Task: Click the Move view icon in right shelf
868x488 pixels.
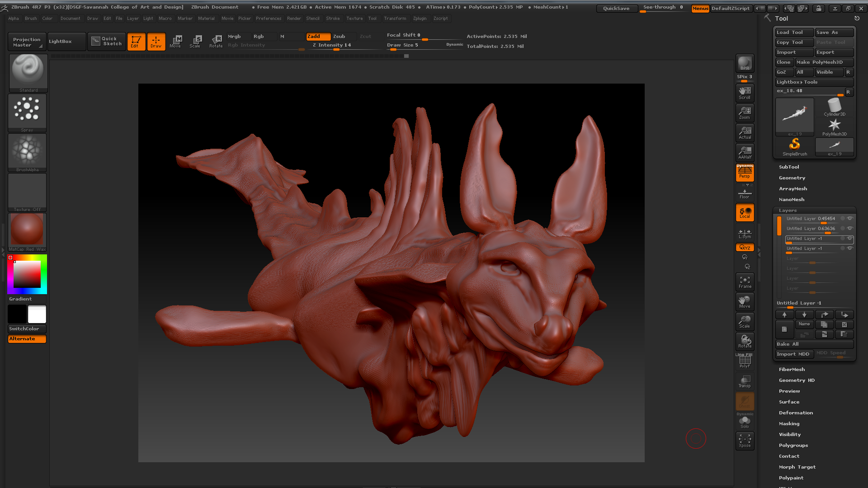Action: pos(745,302)
